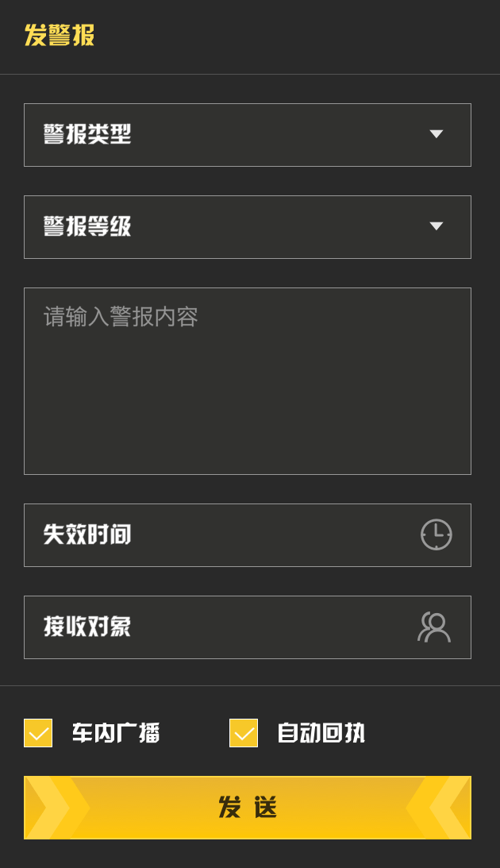500x868 pixels.
Task: Expand the 警报类型 dropdown arrow
Action: click(437, 134)
